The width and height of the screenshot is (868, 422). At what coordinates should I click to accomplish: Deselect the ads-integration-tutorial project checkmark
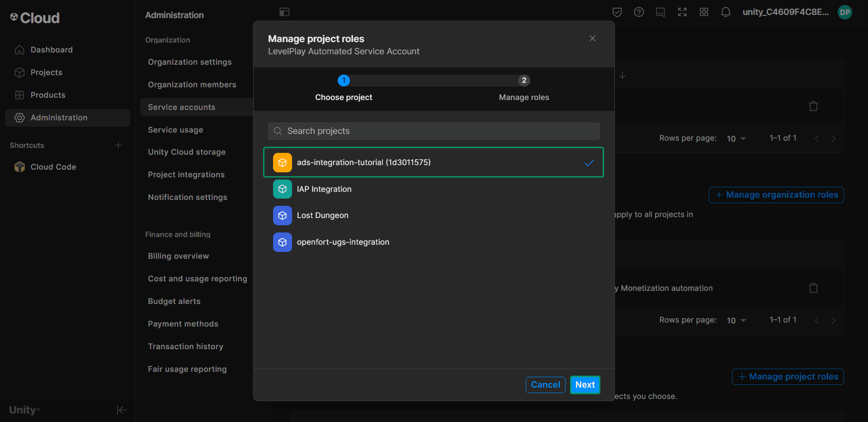click(x=589, y=162)
